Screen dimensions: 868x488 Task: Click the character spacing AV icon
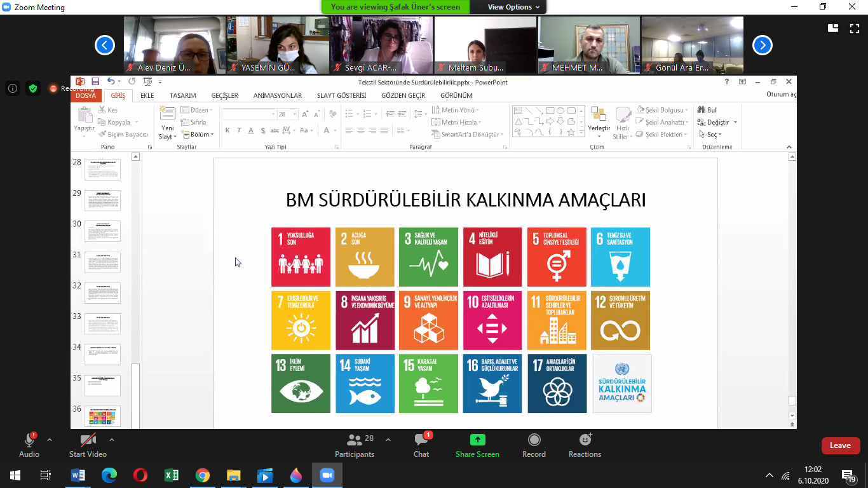[287, 130]
